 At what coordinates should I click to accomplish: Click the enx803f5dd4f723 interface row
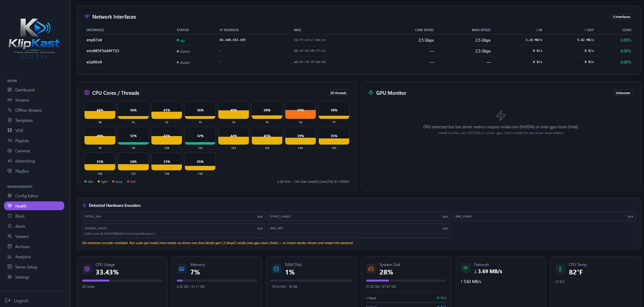pos(359,51)
